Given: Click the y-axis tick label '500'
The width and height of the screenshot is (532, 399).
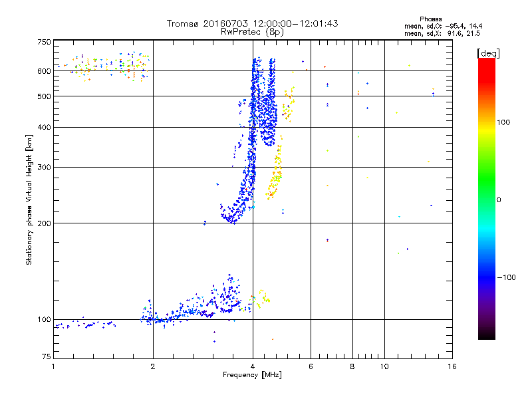Looking at the screenshot, I should tap(44, 96).
